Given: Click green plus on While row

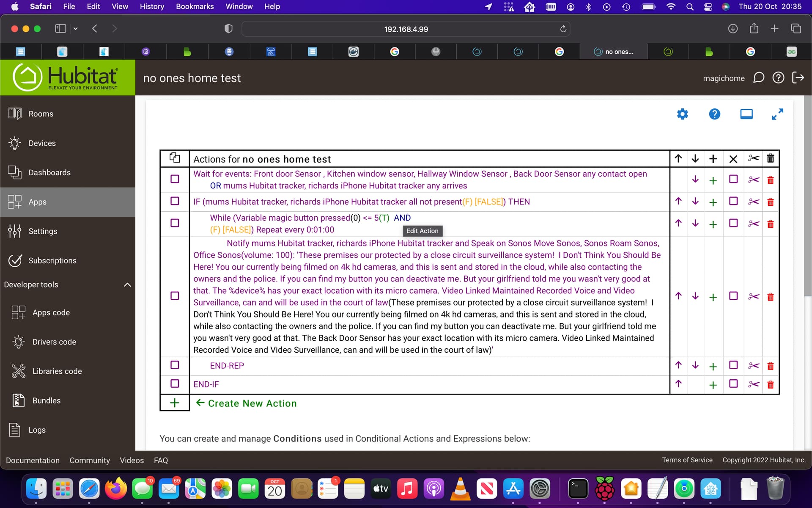Looking at the screenshot, I should pos(713,224).
